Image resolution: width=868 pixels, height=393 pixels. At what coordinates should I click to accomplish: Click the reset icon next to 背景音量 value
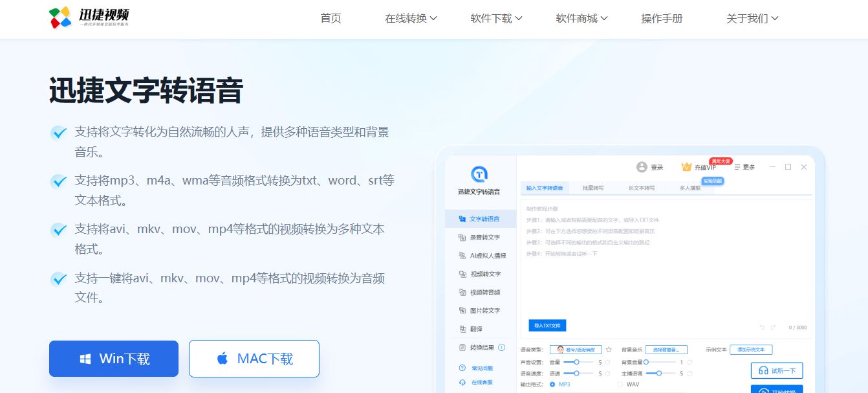689,362
